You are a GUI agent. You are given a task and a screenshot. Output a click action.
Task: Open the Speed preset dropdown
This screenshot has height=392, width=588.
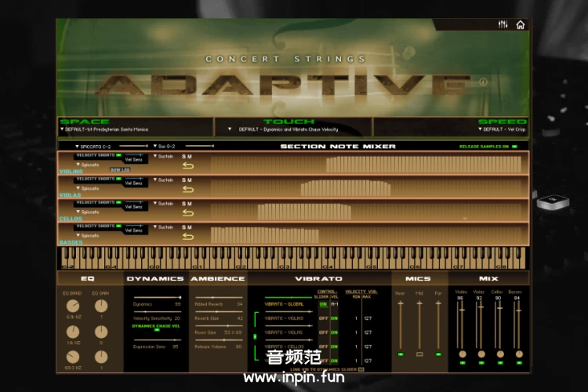(502, 129)
